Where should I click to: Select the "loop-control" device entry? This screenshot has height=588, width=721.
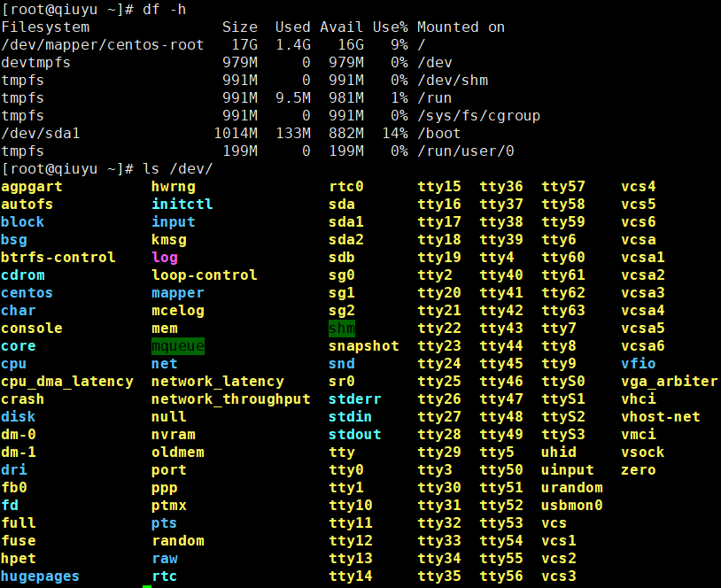204,275
